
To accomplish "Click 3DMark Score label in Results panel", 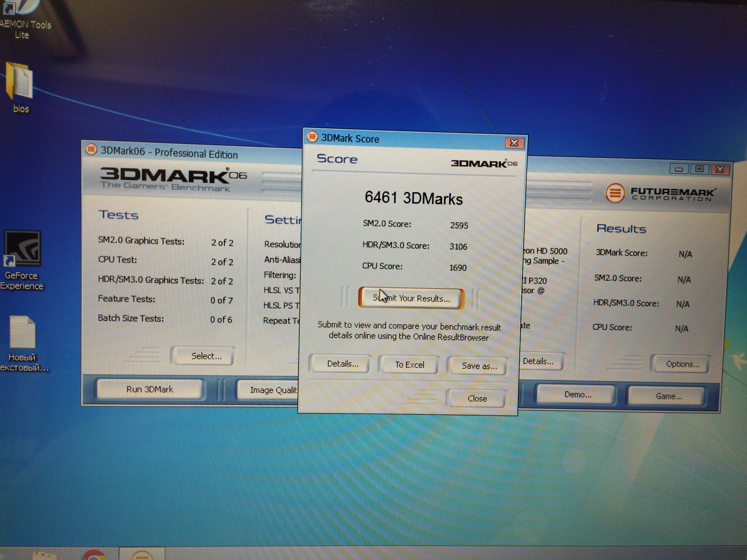I will pos(622,253).
